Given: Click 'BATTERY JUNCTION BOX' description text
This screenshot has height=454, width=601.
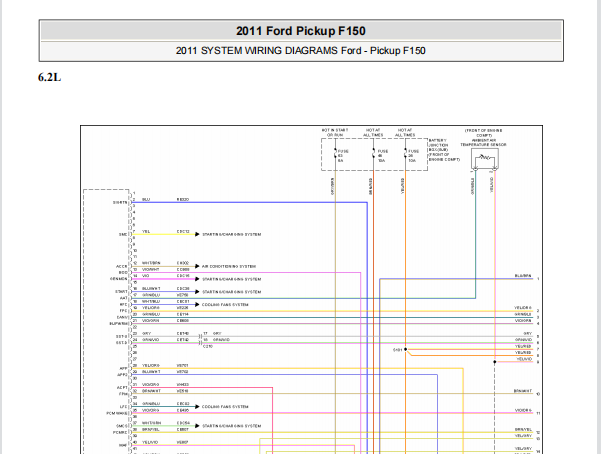Looking at the screenshot, I should click(444, 150).
